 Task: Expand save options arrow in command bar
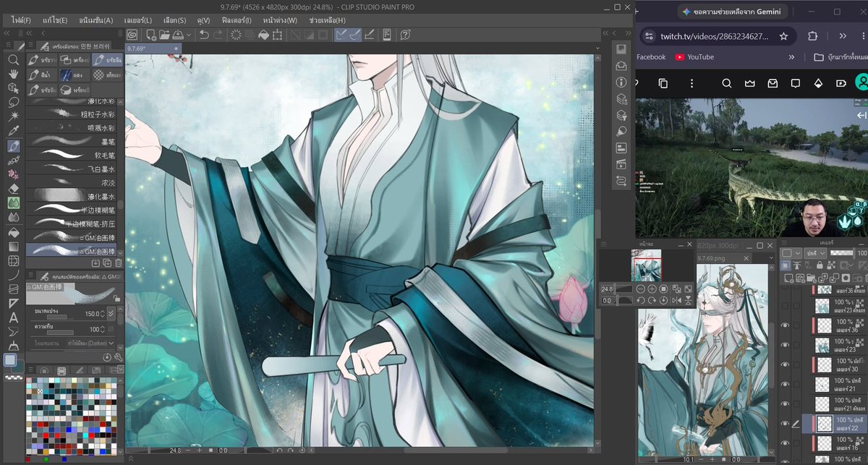click(x=189, y=35)
